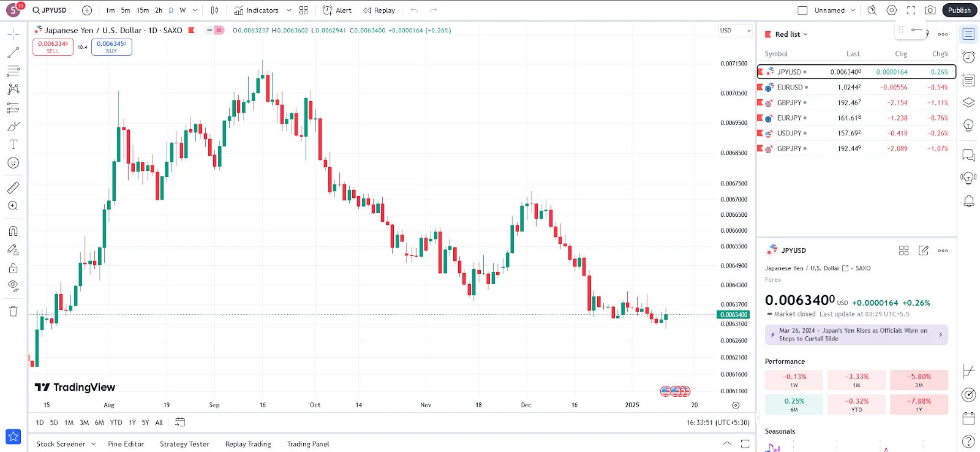980x452 pixels.
Task: Open the Replay Trading tab
Action: [248, 444]
